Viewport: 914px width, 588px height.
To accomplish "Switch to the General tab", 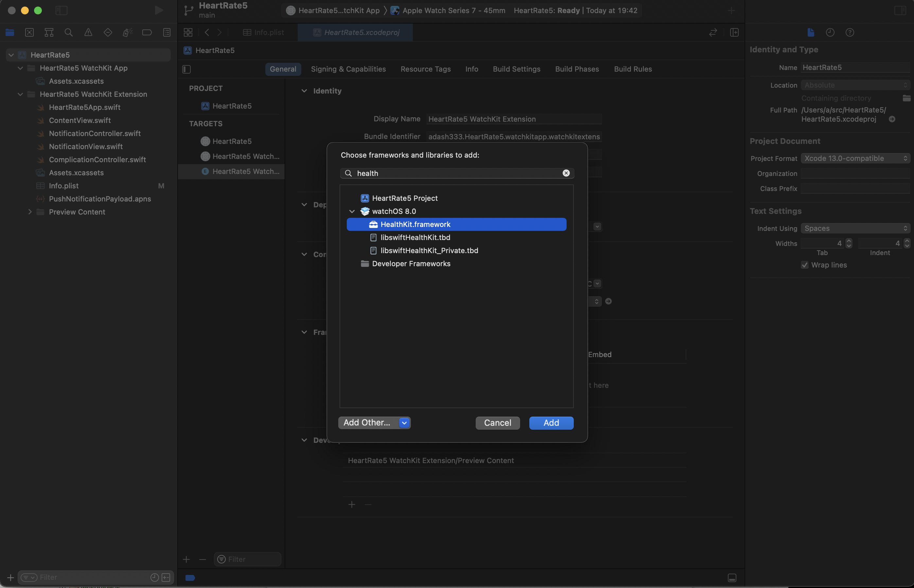I will click(x=283, y=69).
